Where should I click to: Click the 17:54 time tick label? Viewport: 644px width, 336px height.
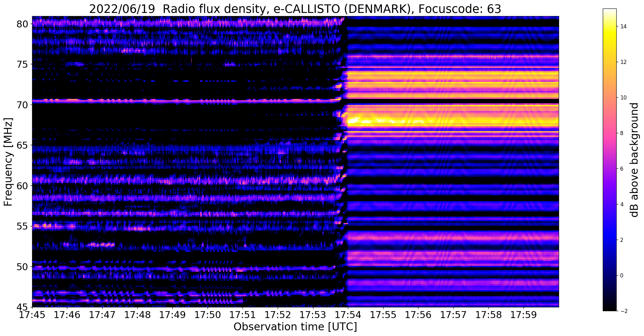point(348,315)
